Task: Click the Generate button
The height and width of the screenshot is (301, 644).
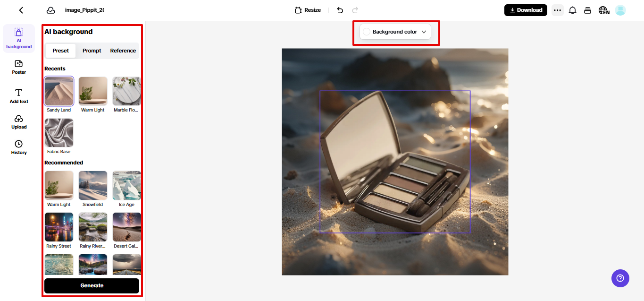Action: pos(92,285)
